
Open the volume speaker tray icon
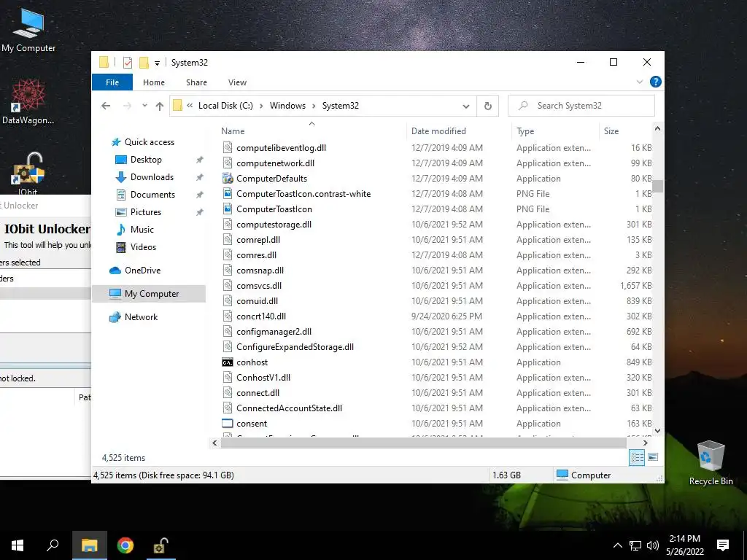(x=653, y=545)
